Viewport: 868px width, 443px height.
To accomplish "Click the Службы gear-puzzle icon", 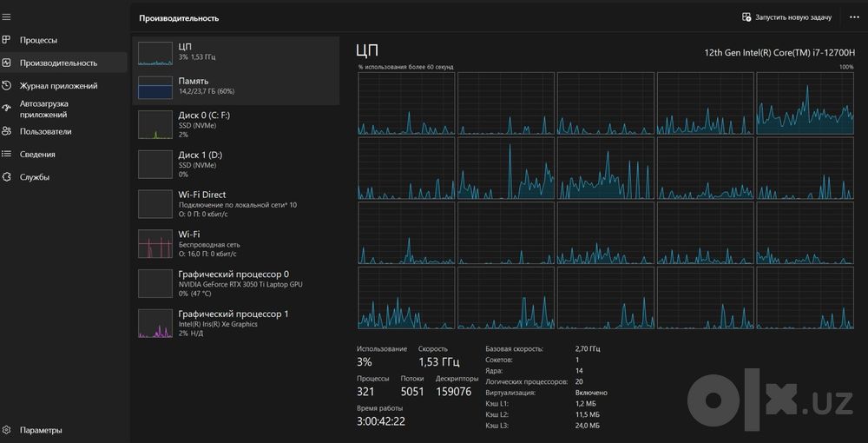I will [6, 176].
